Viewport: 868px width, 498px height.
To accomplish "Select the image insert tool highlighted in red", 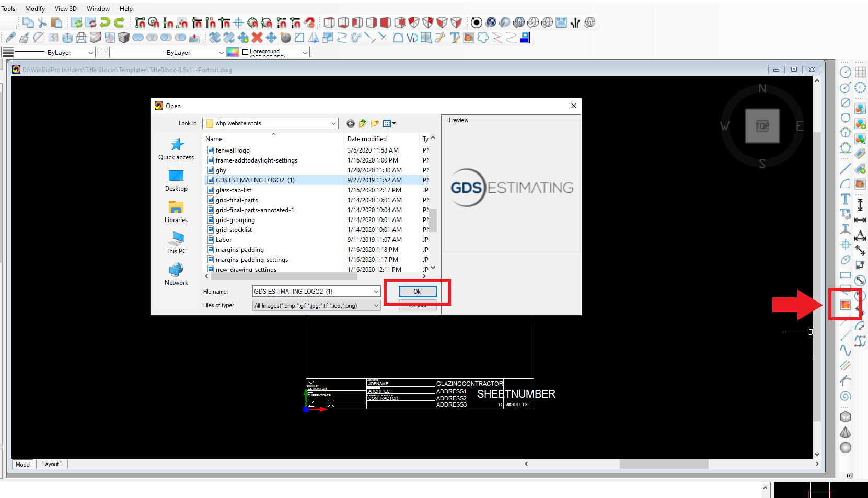I will tap(845, 305).
